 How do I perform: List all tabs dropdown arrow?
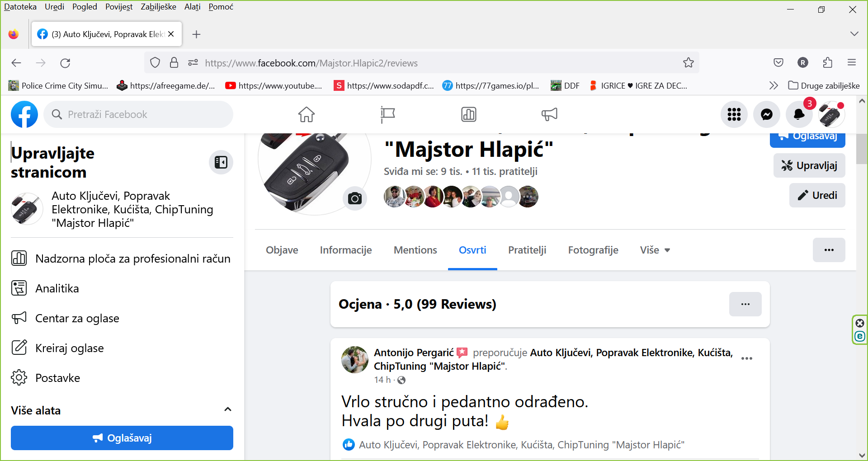854,34
